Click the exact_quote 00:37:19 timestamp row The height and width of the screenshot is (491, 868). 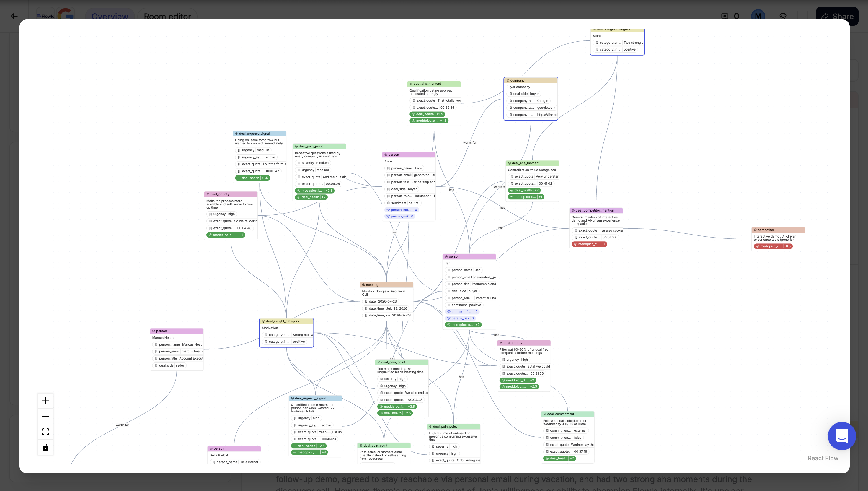pyautogui.click(x=567, y=451)
